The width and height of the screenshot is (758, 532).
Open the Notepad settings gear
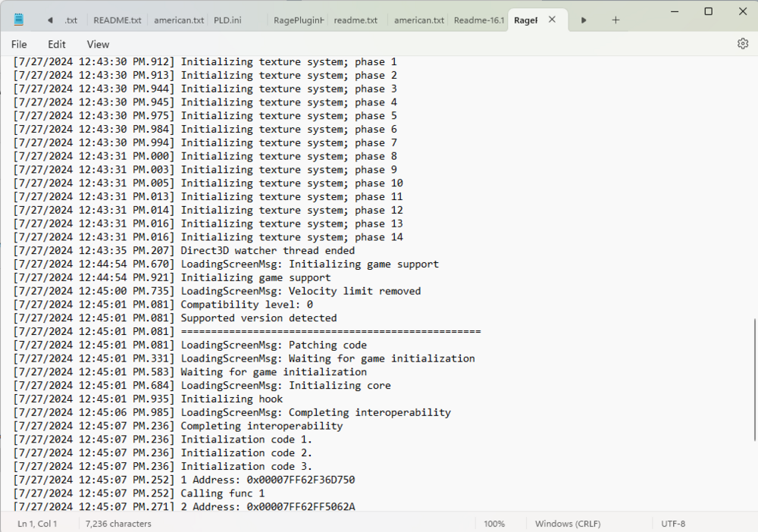743,43
